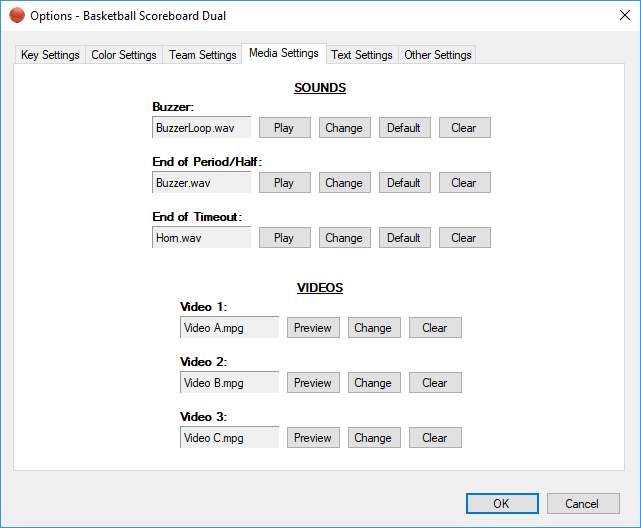Change the Video 2 file
Viewport: 641px width, 528px height.
(373, 383)
